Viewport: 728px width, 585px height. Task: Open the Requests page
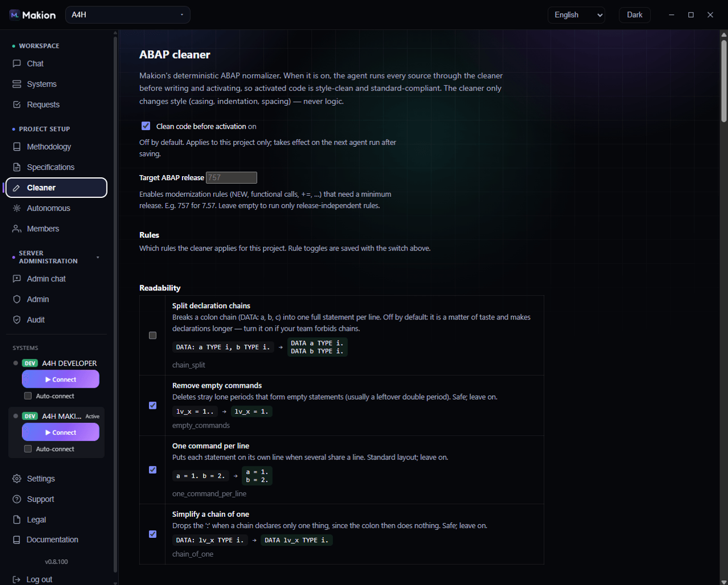(x=56, y=105)
